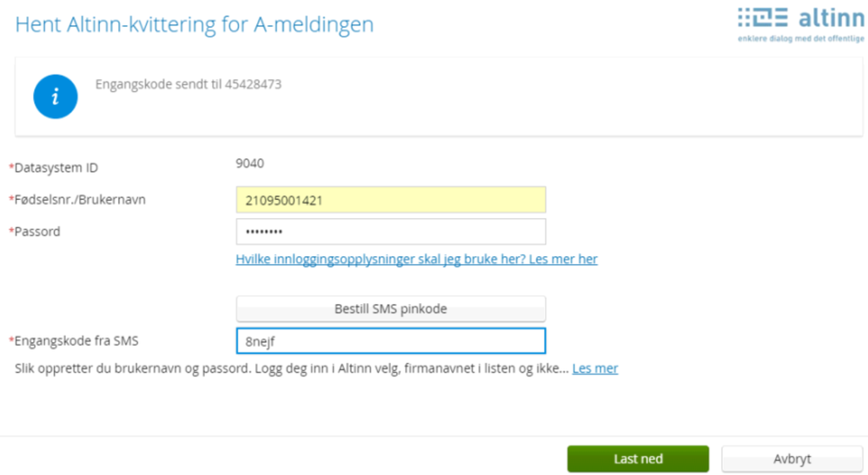This screenshot has height=475, width=868.
Task: Open the 'Les mer' link
Action: (x=595, y=368)
